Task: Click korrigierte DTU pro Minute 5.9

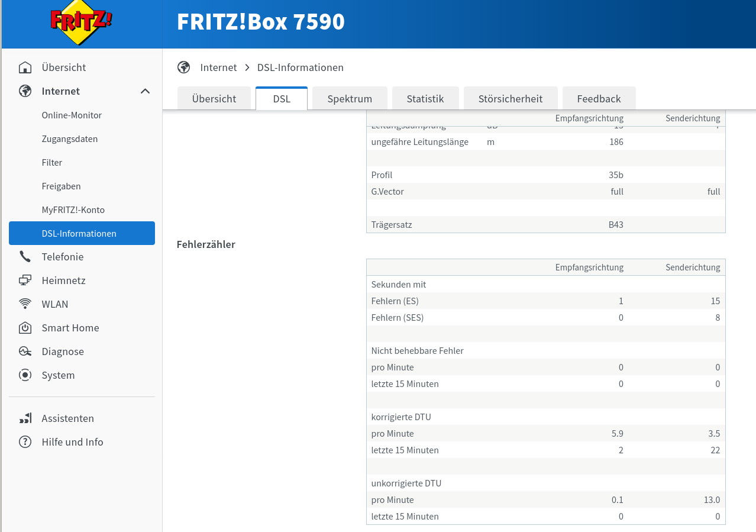Action: (617, 433)
